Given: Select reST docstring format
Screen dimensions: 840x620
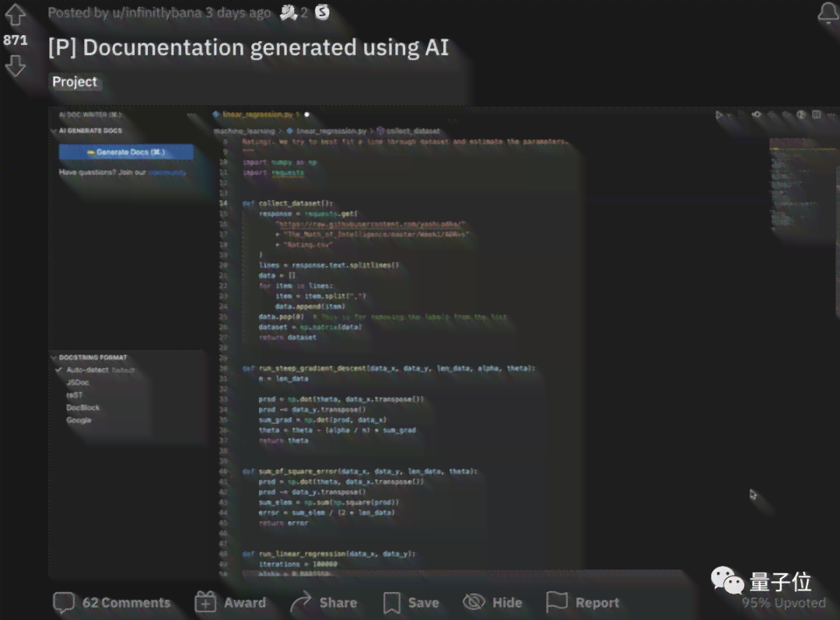Looking at the screenshot, I should pos(75,395).
